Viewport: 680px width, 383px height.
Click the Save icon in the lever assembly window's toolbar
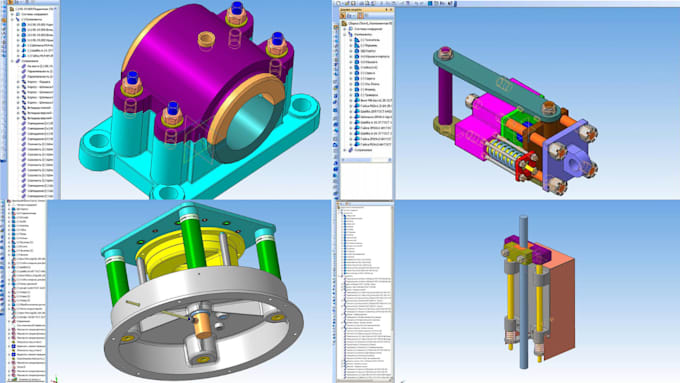coord(353,3)
